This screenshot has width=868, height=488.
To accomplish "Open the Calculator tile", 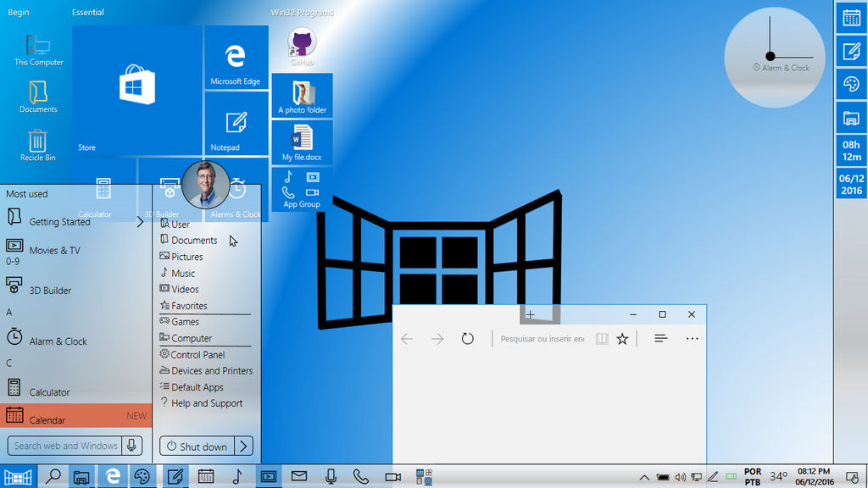I will (104, 190).
